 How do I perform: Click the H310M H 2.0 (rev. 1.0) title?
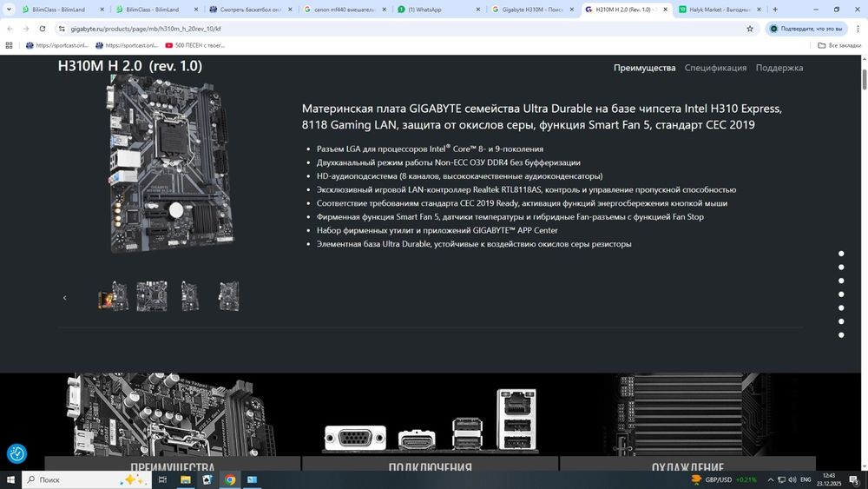pyautogui.click(x=130, y=66)
